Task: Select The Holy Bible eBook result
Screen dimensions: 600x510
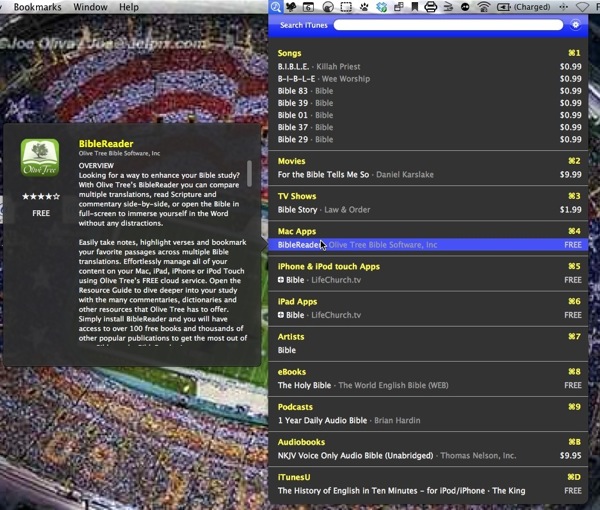Action: click(429, 386)
